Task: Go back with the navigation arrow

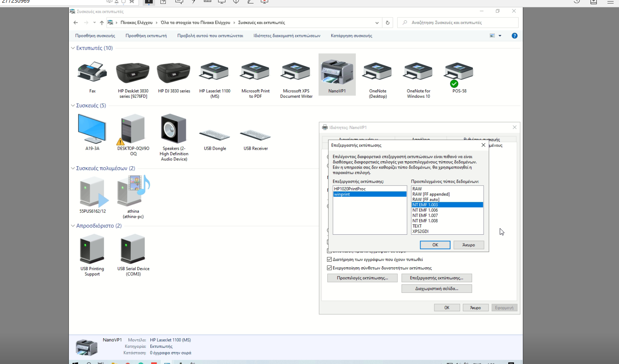Action: pyautogui.click(x=76, y=23)
